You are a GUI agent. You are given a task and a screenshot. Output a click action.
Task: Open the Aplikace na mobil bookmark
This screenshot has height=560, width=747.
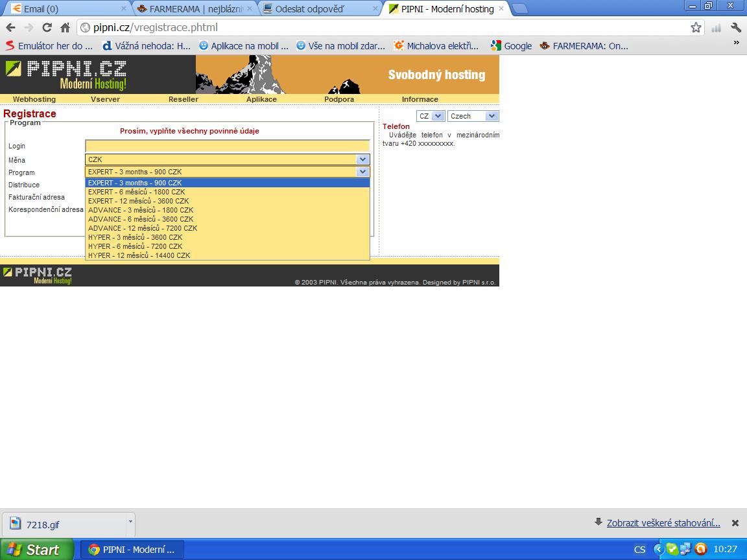pos(244,46)
